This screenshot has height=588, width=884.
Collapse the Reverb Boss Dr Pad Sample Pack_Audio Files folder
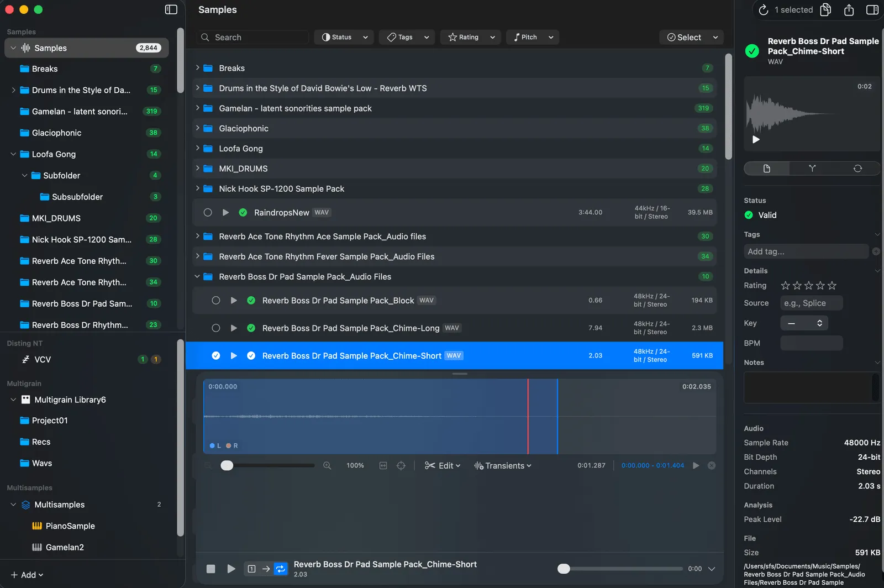pos(197,276)
